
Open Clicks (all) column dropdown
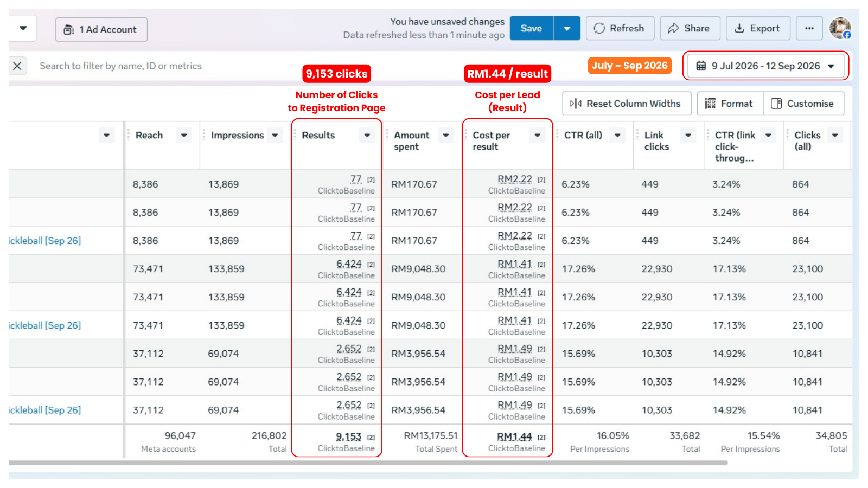click(835, 135)
